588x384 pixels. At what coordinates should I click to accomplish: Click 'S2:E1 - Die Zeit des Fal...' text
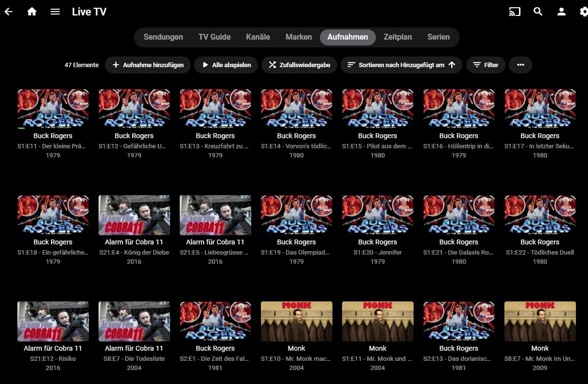[215, 358]
